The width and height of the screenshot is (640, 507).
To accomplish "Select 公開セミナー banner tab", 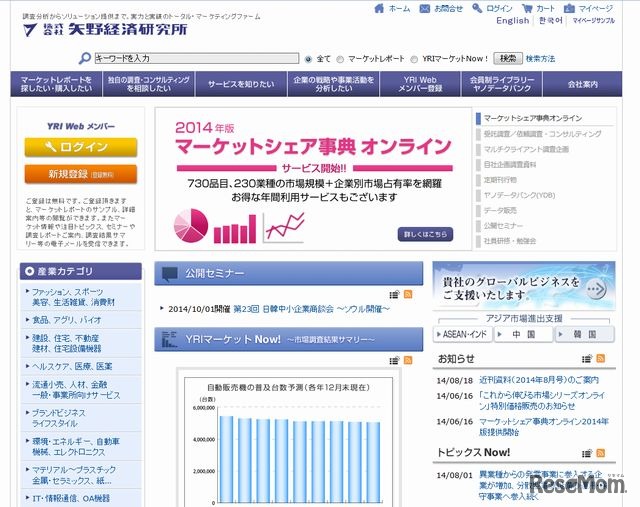I will coord(503,226).
